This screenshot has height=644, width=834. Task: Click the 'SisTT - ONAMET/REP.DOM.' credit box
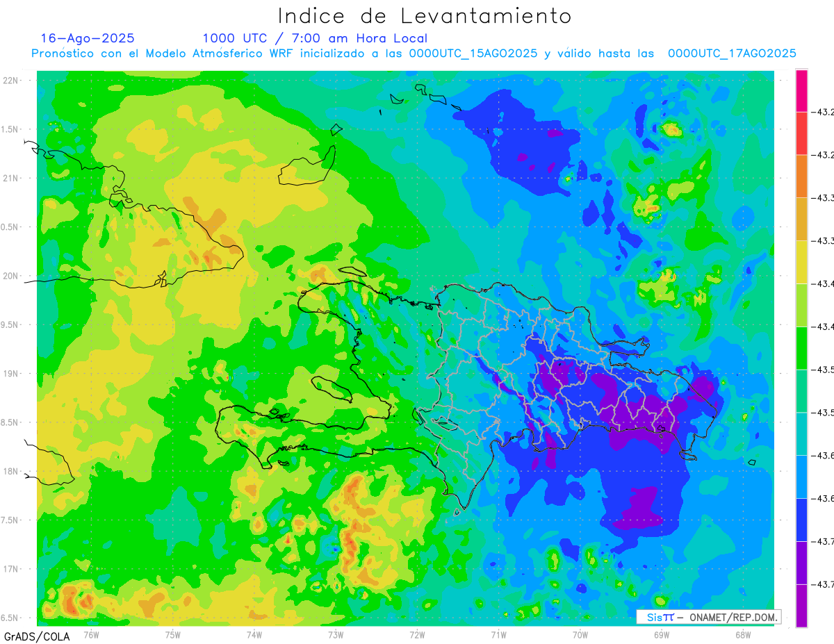click(x=709, y=617)
